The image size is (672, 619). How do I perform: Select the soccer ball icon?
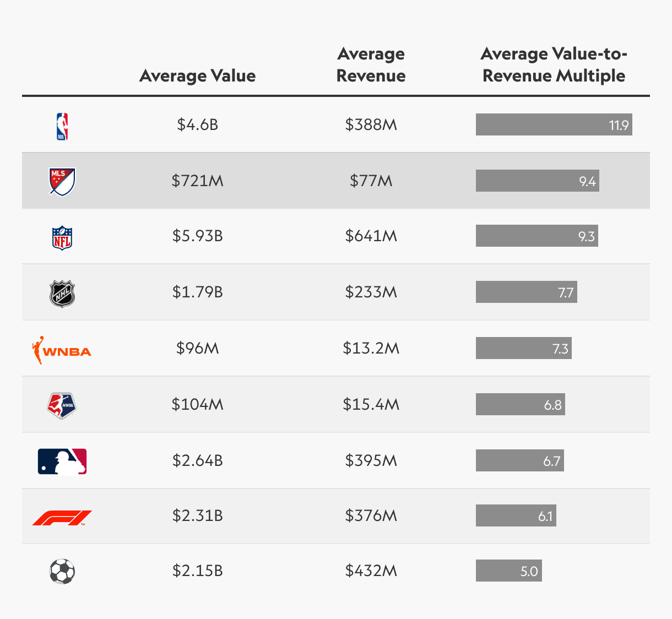pos(62,572)
